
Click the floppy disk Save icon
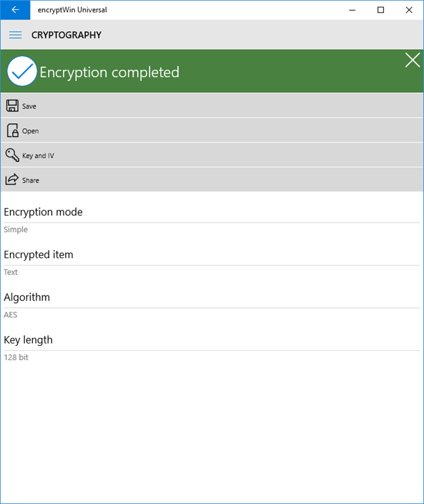[x=12, y=106]
